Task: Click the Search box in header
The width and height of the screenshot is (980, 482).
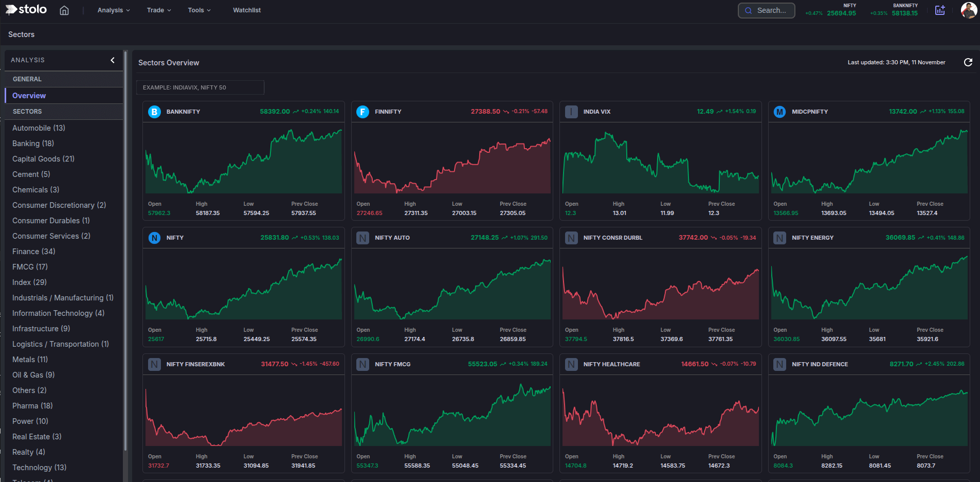Action: coord(766,10)
